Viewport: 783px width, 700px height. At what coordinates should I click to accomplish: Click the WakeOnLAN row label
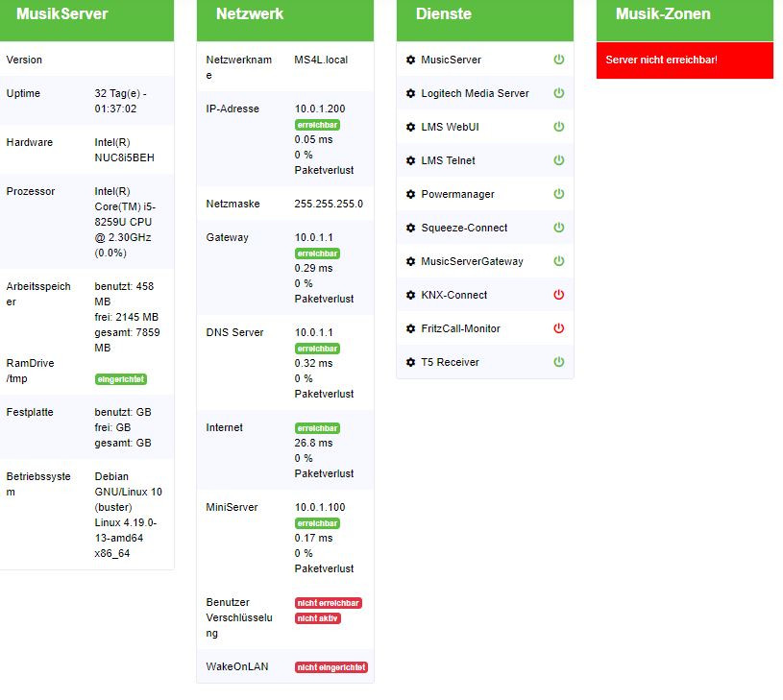click(236, 666)
